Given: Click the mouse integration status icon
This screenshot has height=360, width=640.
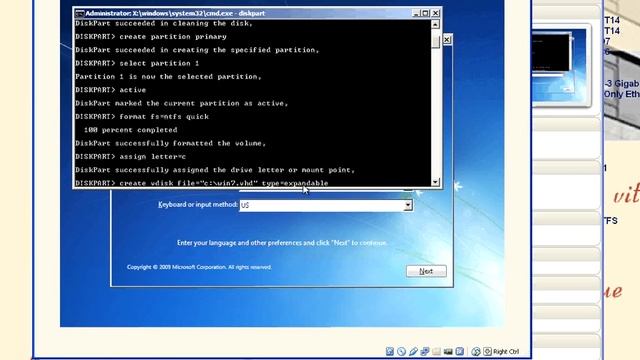Looking at the screenshot, I should point(476,351).
